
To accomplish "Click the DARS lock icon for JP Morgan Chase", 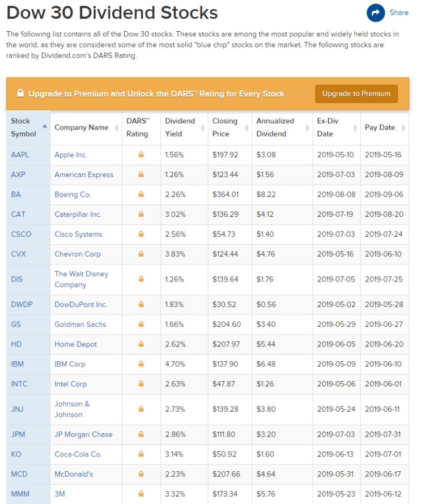I will (x=141, y=434).
